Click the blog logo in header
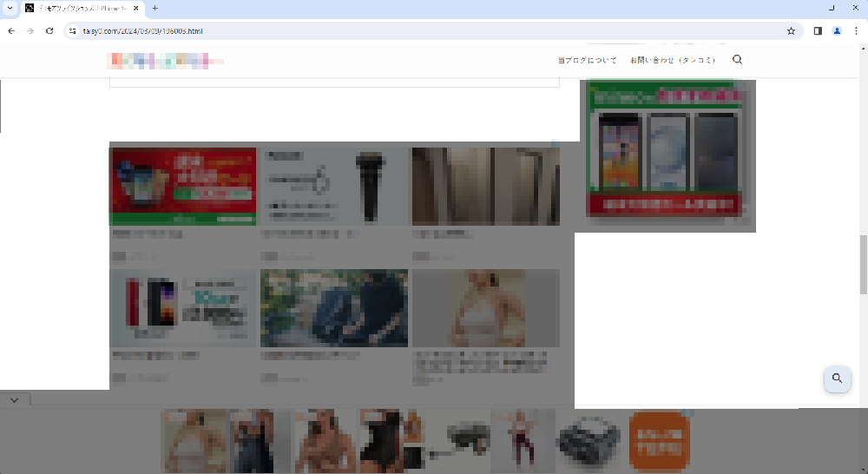868x474 pixels. (x=165, y=61)
